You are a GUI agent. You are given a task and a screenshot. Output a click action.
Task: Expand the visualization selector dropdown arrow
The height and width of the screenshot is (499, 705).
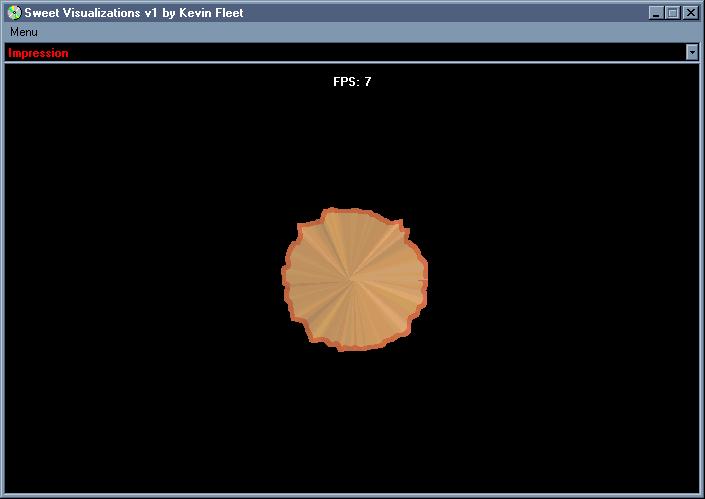[x=692, y=52]
